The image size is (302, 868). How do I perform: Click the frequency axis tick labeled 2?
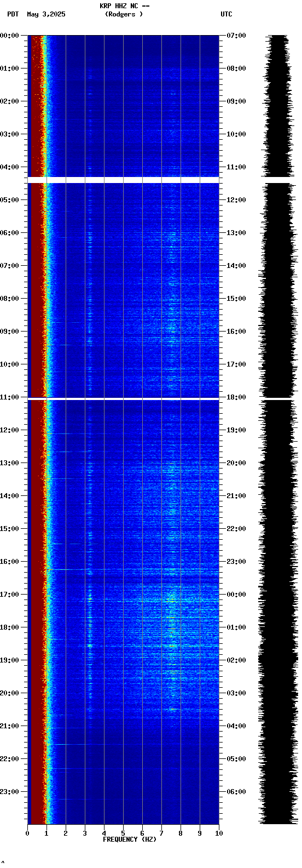click(x=66, y=833)
